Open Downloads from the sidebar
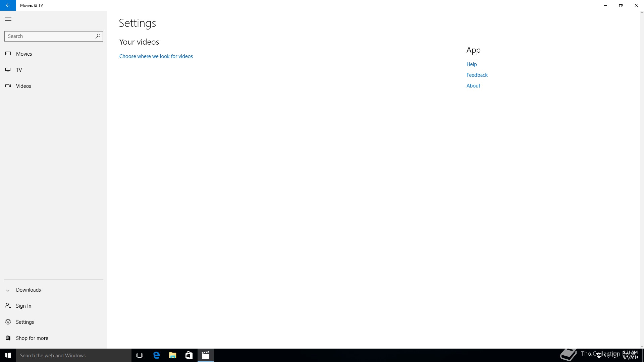This screenshot has width=644, height=362. [x=28, y=290]
